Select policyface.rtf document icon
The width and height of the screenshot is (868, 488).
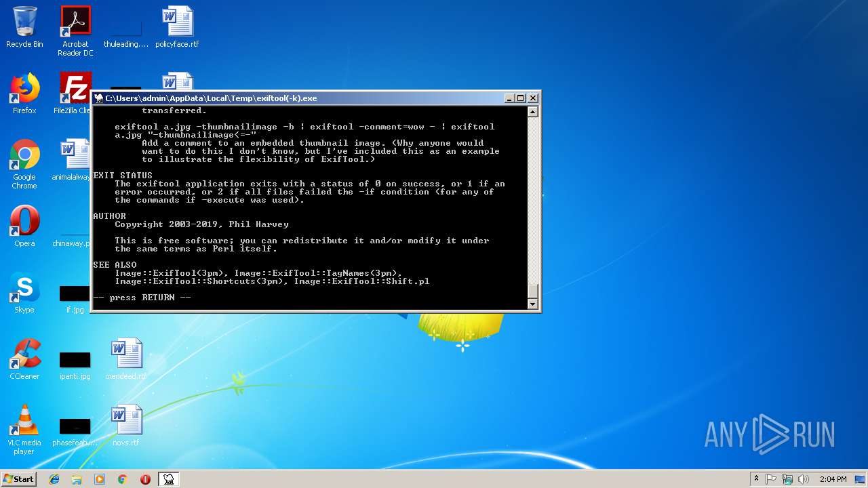click(177, 27)
